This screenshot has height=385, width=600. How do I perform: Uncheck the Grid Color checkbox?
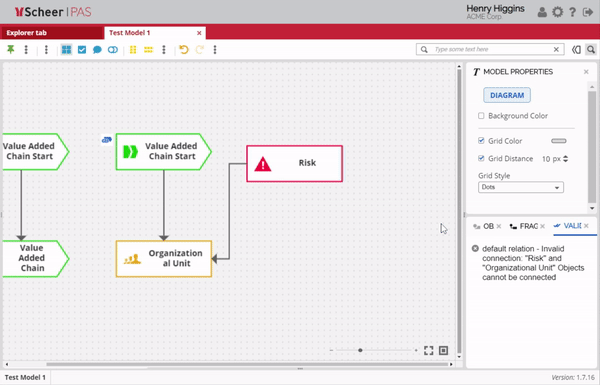481,141
